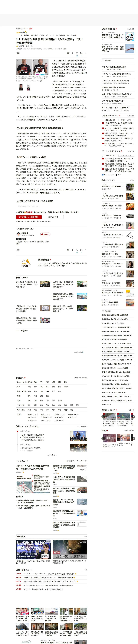Click フォトギャラリー beside 写真 heading
Viewport: 138px width, 644px height.
click(129, 431)
